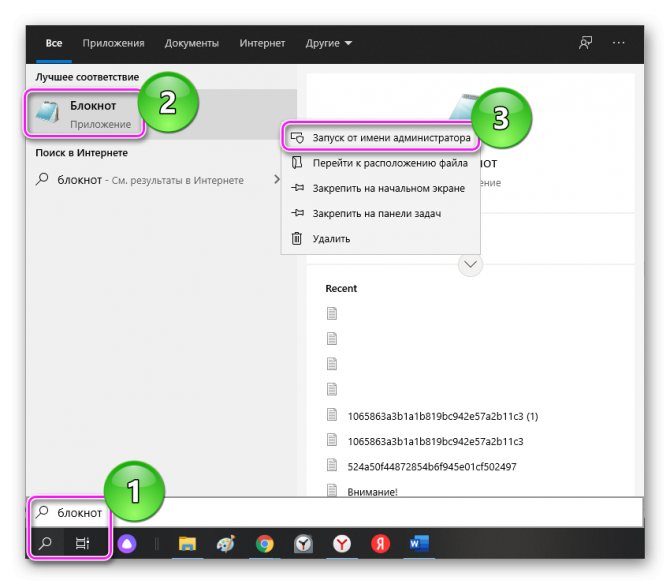The height and width of the screenshot is (584, 670).
Task: Open the clock app icon on the taskbar
Action: (x=303, y=544)
